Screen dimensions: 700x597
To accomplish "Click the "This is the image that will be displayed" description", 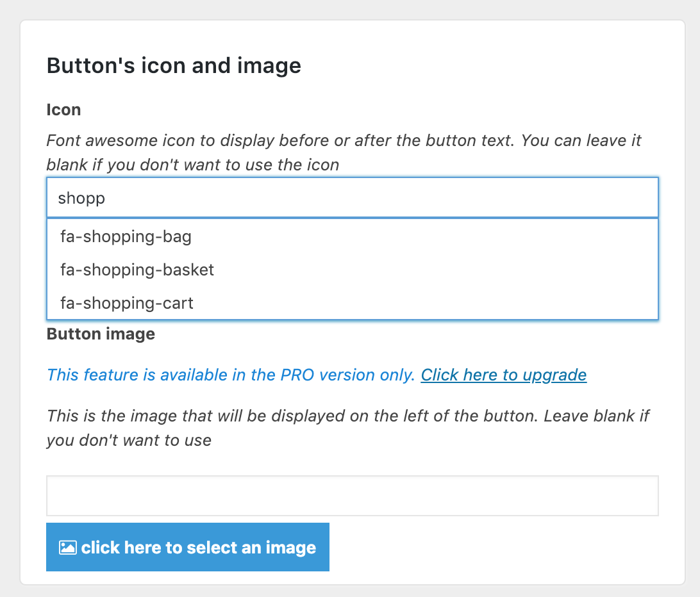I will [348, 428].
